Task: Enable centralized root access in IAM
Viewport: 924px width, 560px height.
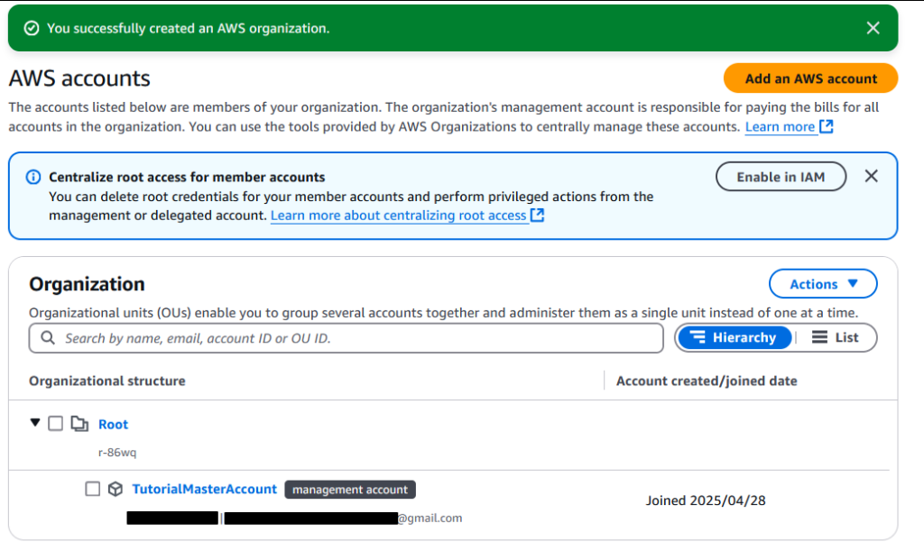Action: tap(781, 177)
